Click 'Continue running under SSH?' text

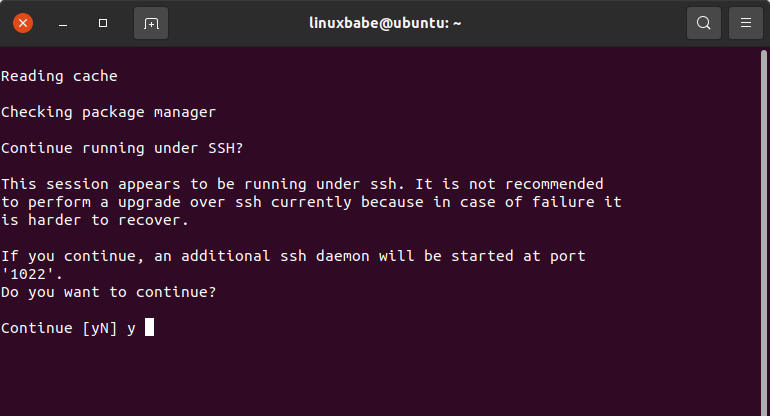(x=122, y=148)
